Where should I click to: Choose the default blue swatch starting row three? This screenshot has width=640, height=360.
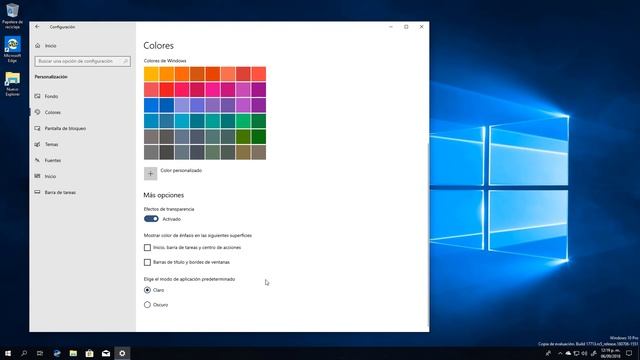(151, 105)
